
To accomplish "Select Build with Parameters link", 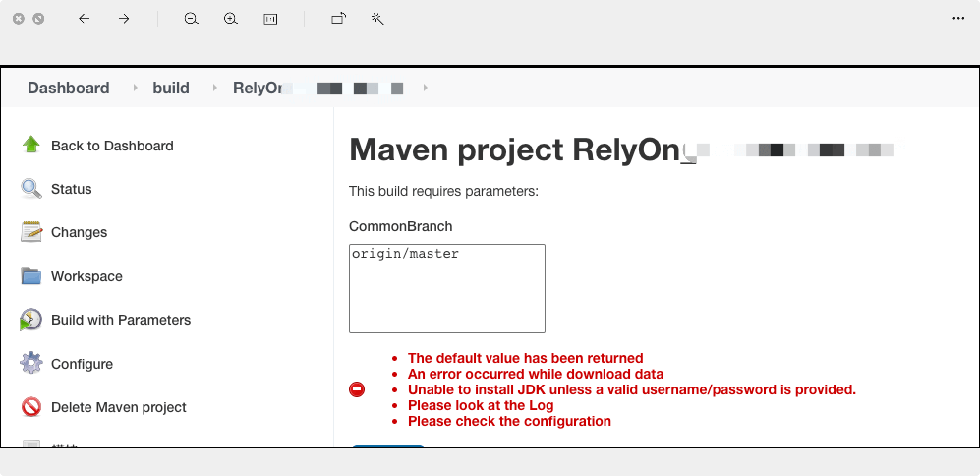I will 121,320.
